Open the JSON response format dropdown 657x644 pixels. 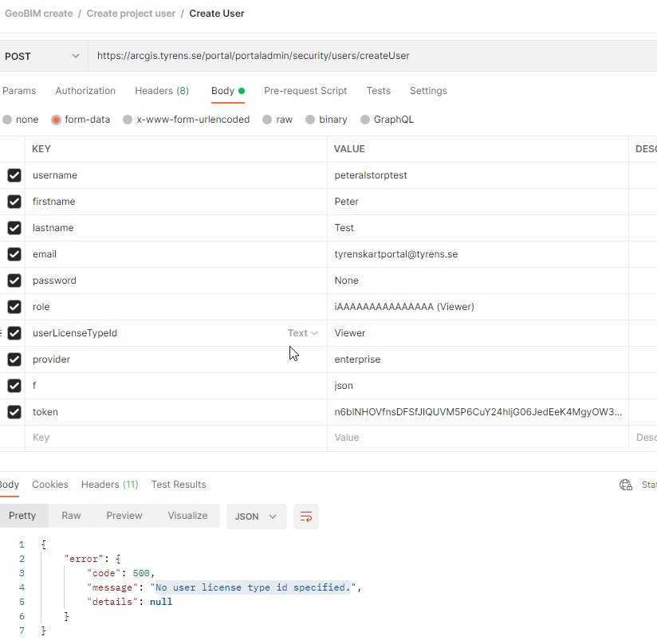tap(256, 516)
